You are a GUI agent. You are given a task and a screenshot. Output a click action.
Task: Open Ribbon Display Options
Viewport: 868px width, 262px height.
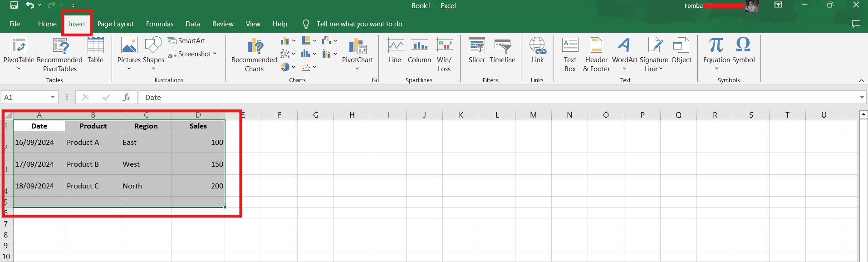click(x=778, y=5)
